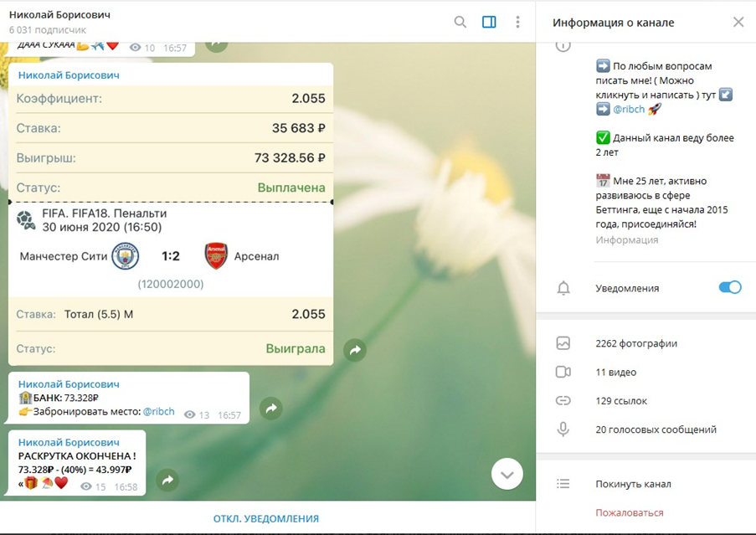Close the channel info panel
Screen dimensions: 756x535
pos(738,23)
